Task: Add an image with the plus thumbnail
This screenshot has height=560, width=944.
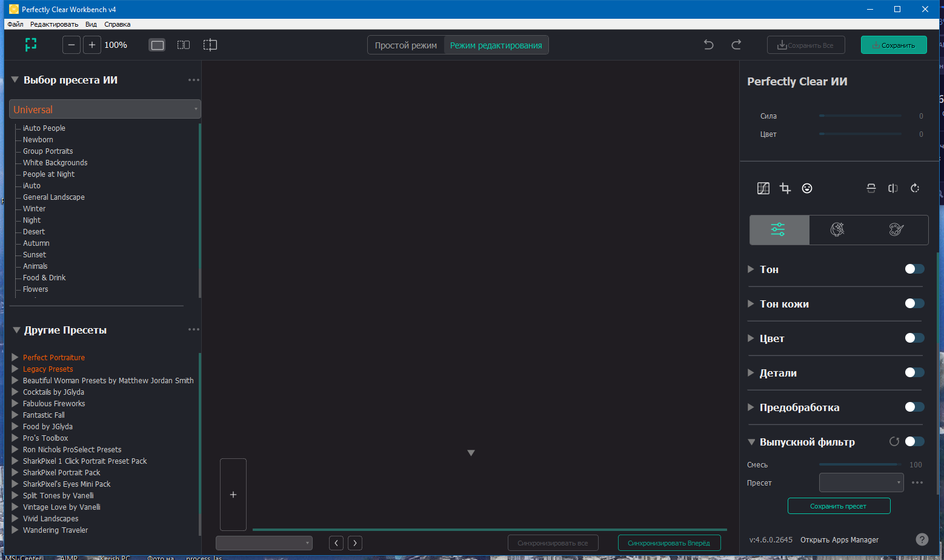Action: point(233,495)
